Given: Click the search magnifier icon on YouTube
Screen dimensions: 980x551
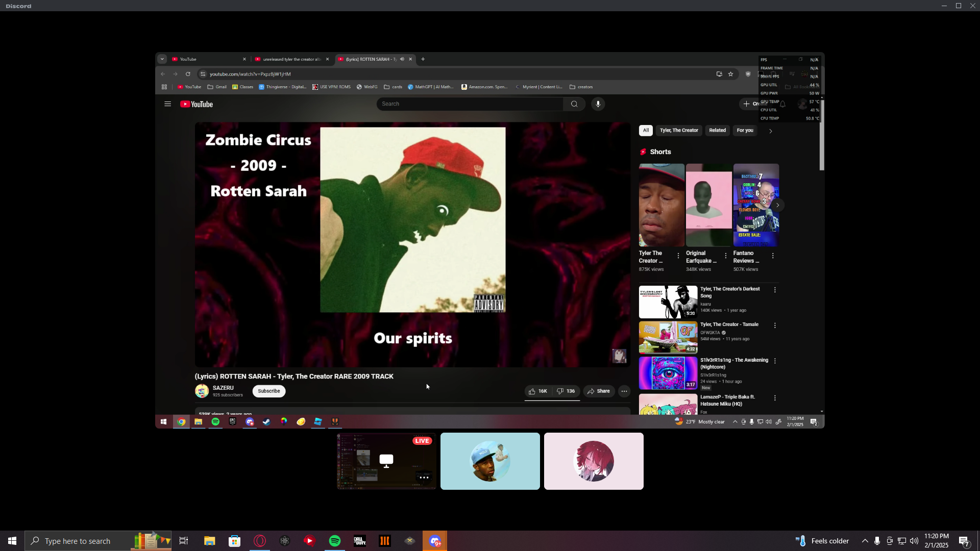Looking at the screenshot, I should pyautogui.click(x=574, y=104).
